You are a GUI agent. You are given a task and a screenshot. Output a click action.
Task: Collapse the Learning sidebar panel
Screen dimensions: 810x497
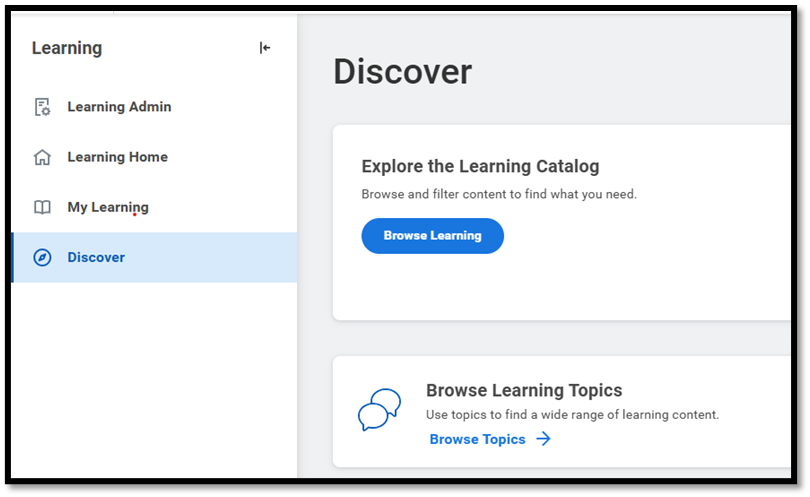click(x=265, y=48)
